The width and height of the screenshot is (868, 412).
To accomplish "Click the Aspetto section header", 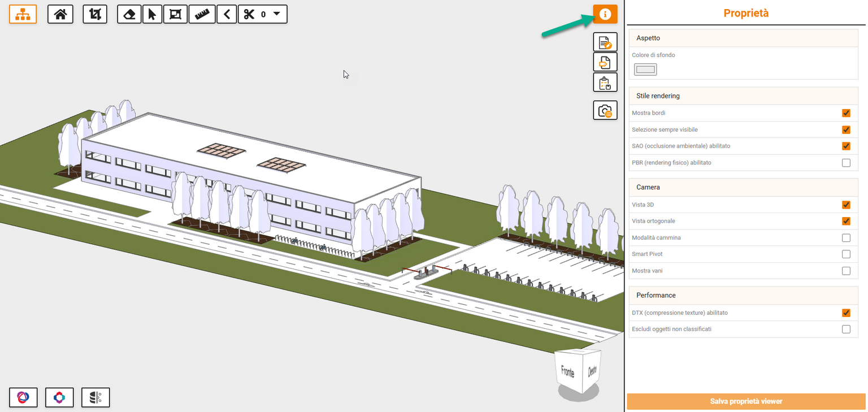I will 743,38.
